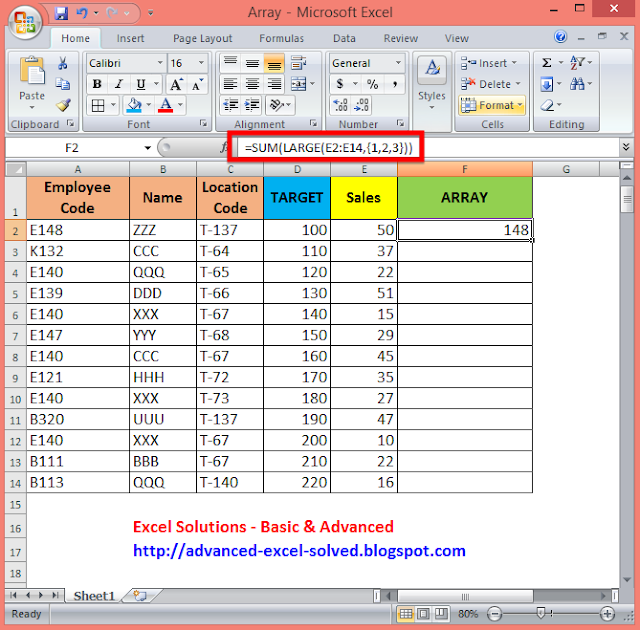Open the Review tab
640x630 pixels.
tap(400, 38)
